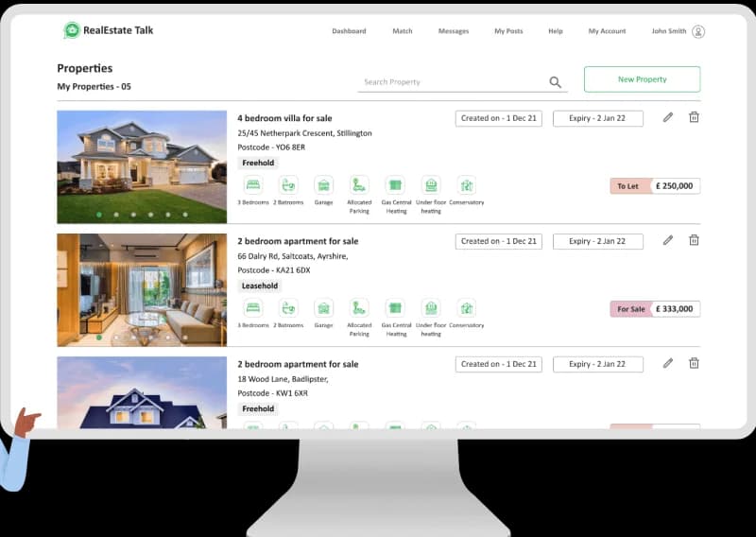Click the RealEstate Talk logo icon
Image resolution: width=756 pixels, height=537 pixels.
(x=72, y=30)
